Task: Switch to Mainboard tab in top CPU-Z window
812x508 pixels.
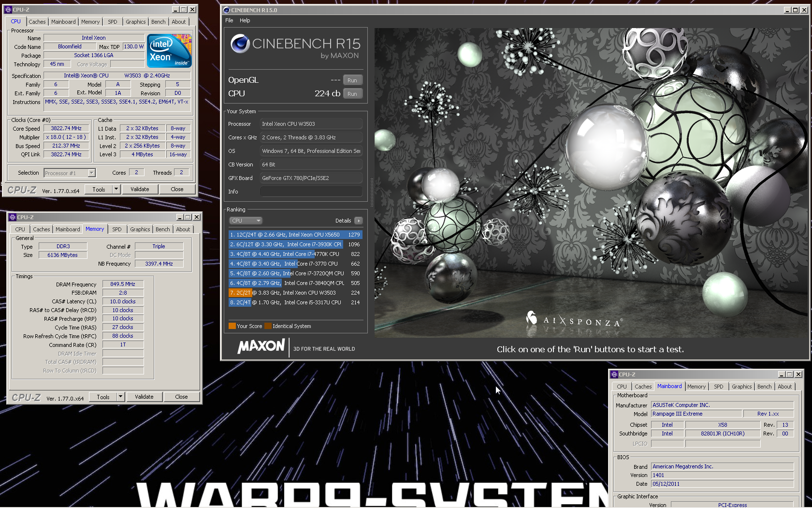Action: pos(63,22)
